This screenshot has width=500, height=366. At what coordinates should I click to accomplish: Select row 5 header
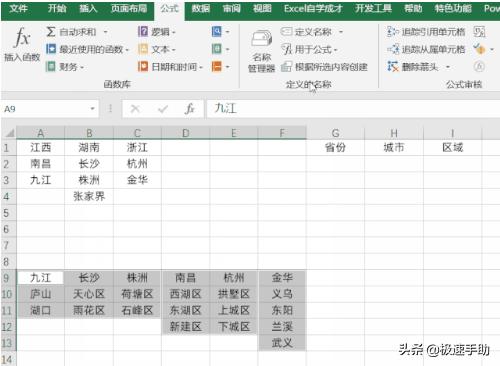(8, 213)
